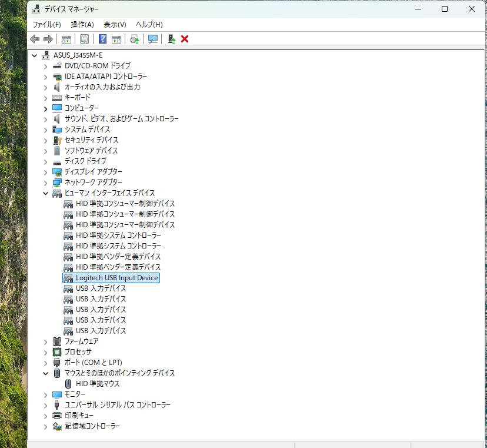Screen dimensions: 487x448
Task: Expand the ポート (COM と LPT) category
Action: [x=46, y=363]
